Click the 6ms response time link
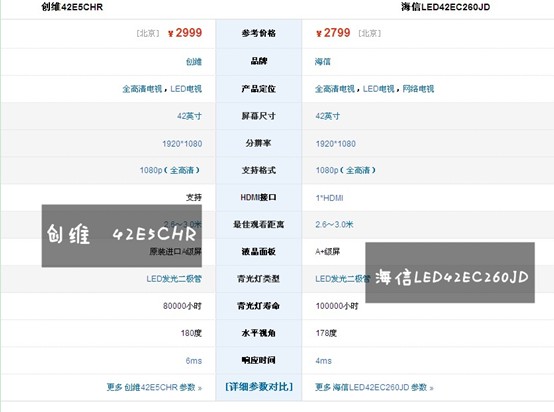554x412 pixels. point(194,361)
